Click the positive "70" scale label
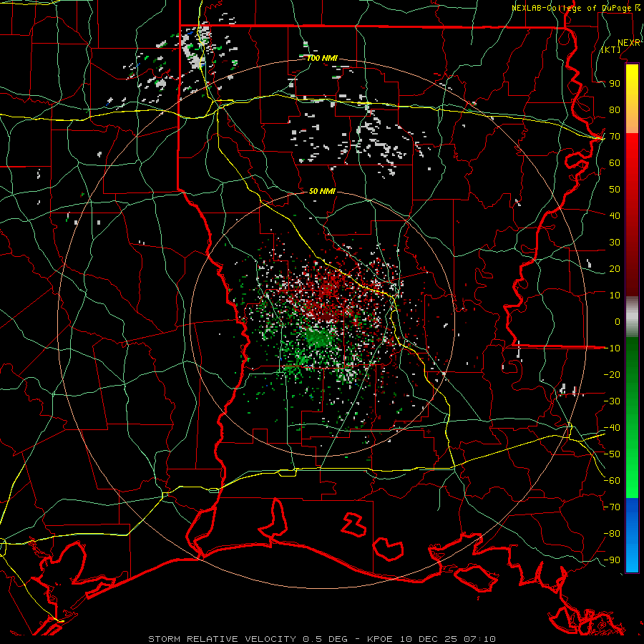 [x=615, y=137]
